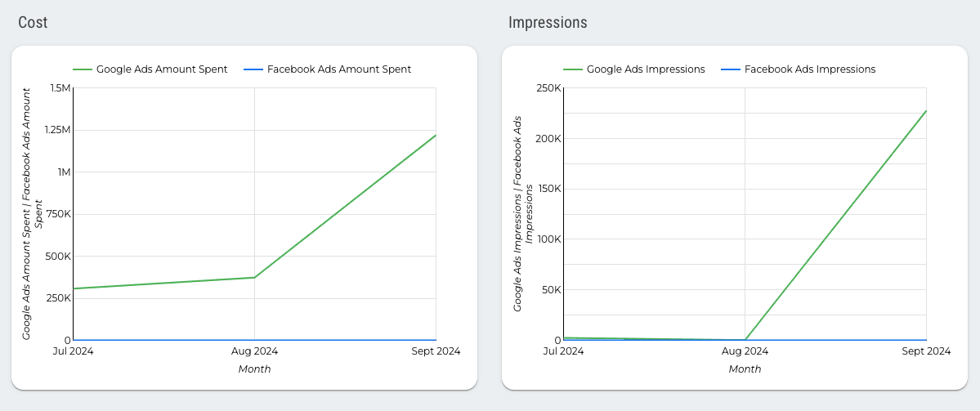Click the Cost chart's vertical axis title
The height and width of the screenshot is (411, 980).
pos(33,214)
